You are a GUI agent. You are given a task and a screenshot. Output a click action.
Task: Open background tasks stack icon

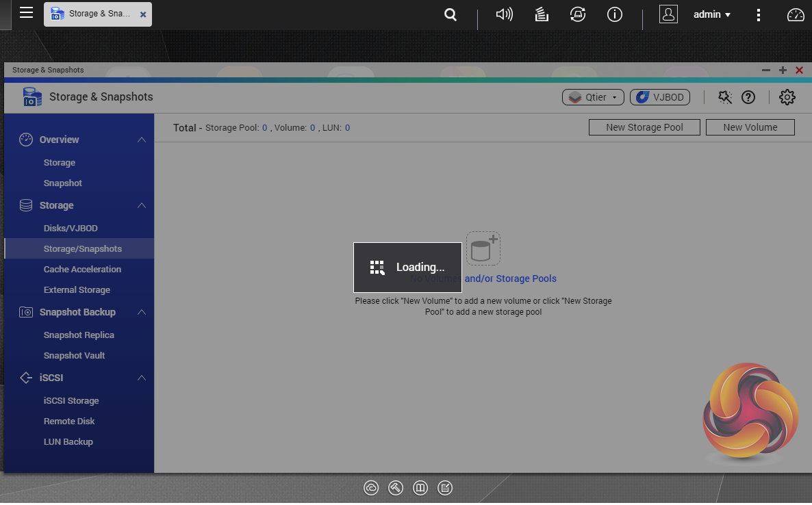pos(542,14)
